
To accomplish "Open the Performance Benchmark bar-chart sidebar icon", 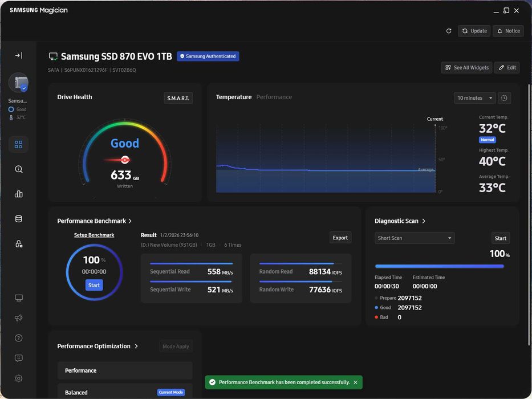I will coord(19,194).
